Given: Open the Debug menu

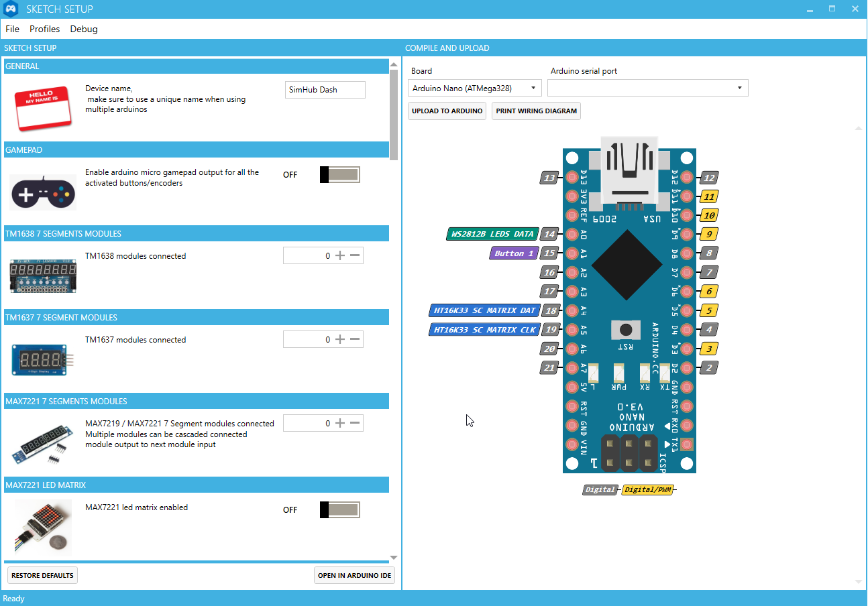Looking at the screenshot, I should click(x=84, y=29).
